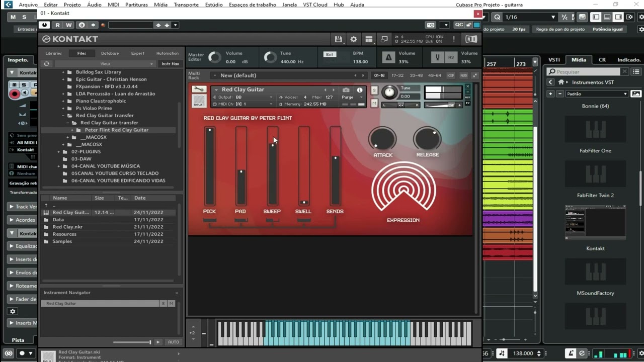The image size is (644, 362).
Task: Show Red Clay Guitar info with the i icon
Action: click(x=359, y=90)
